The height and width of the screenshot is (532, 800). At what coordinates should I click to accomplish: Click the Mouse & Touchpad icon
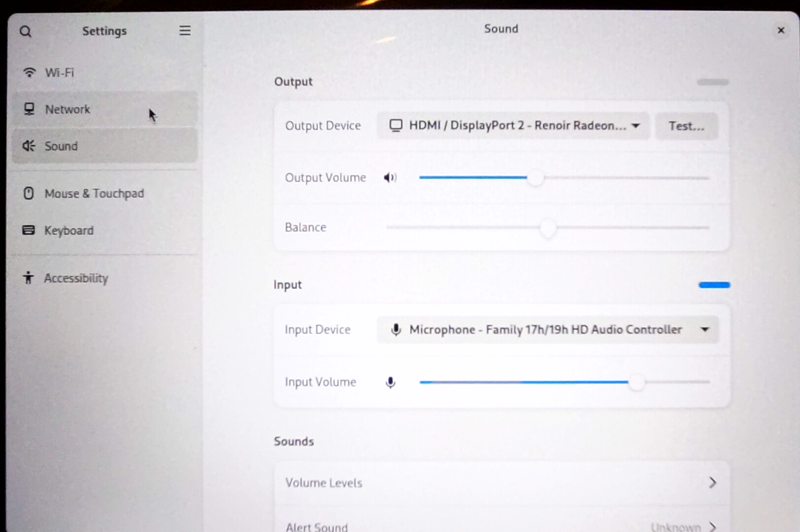[29, 193]
